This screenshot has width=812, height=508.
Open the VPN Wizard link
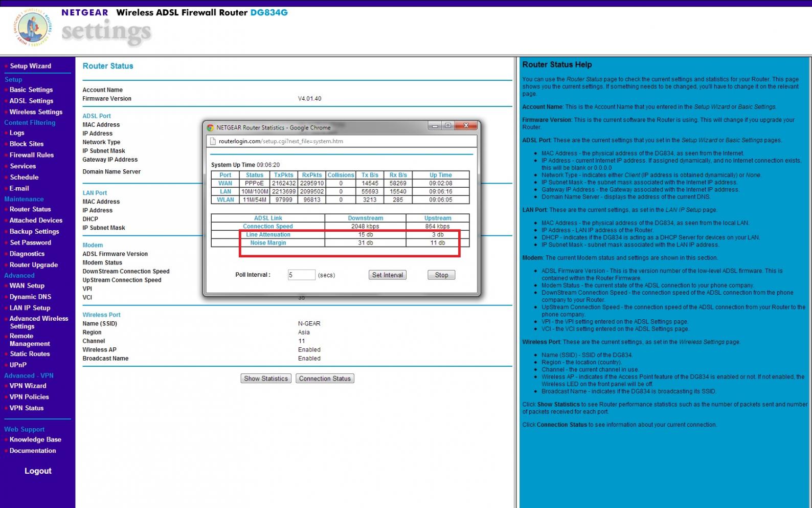28,386
